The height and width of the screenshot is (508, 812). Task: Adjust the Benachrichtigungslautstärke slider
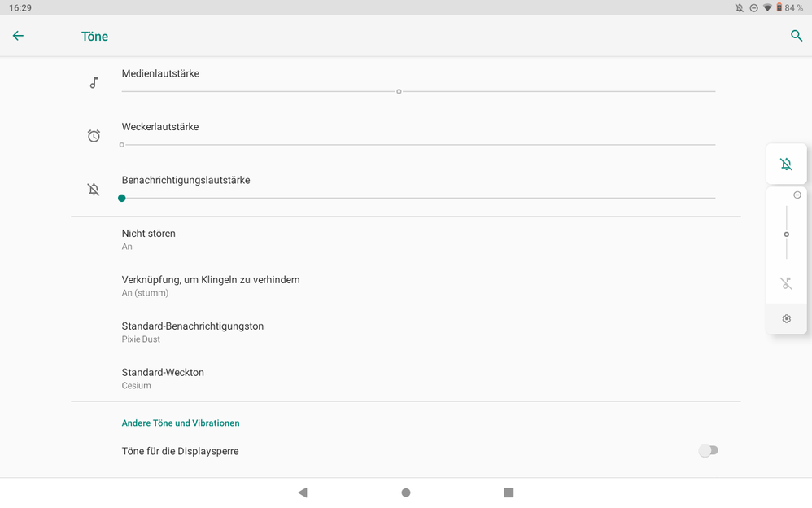click(x=122, y=198)
